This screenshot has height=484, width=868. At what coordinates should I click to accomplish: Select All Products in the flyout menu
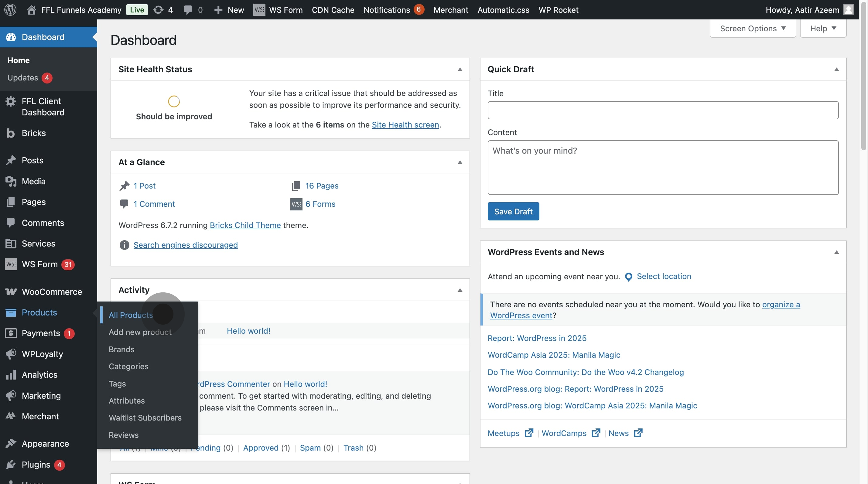pos(131,315)
